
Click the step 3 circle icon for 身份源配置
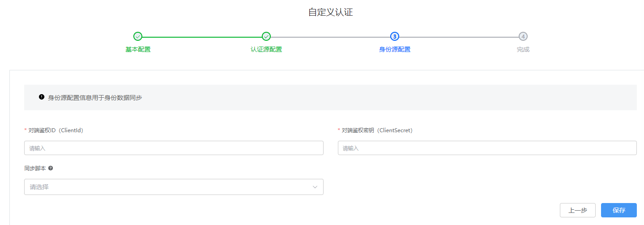[395, 36]
